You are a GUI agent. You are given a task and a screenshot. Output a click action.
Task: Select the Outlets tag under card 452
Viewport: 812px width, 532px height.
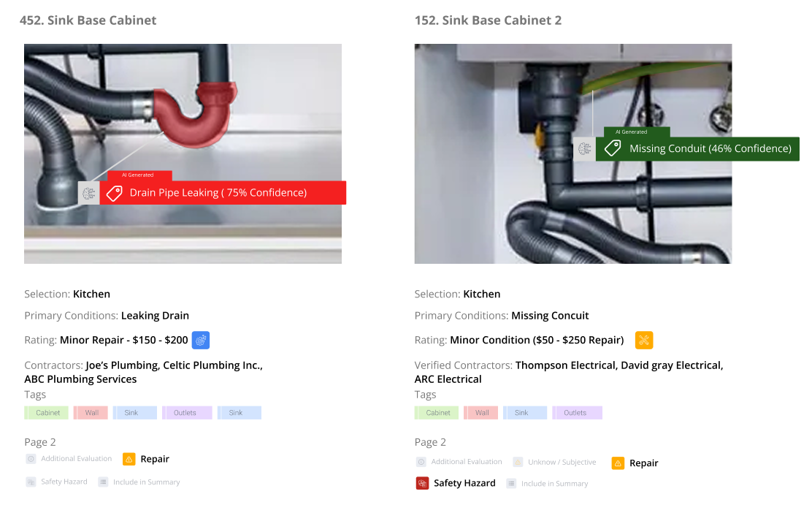tap(187, 413)
